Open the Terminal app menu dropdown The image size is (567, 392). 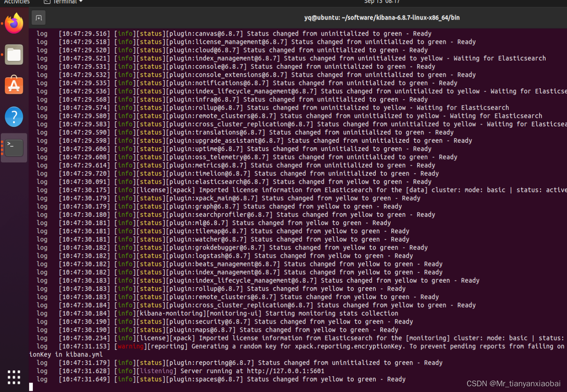click(x=63, y=2)
